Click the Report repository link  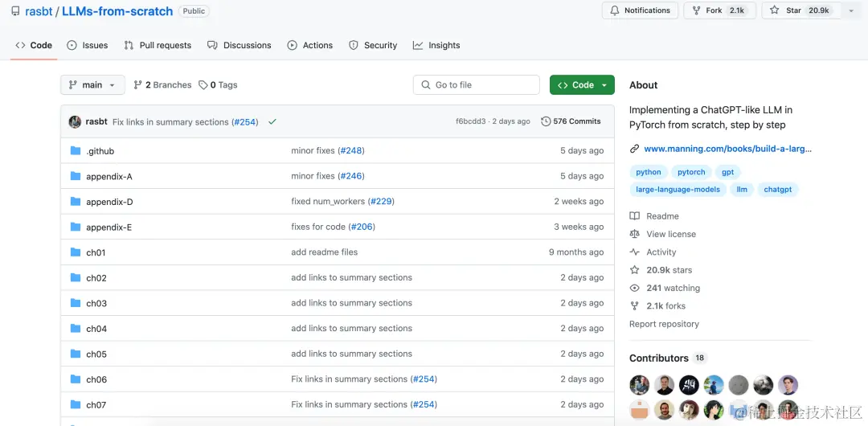[x=664, y=324]
